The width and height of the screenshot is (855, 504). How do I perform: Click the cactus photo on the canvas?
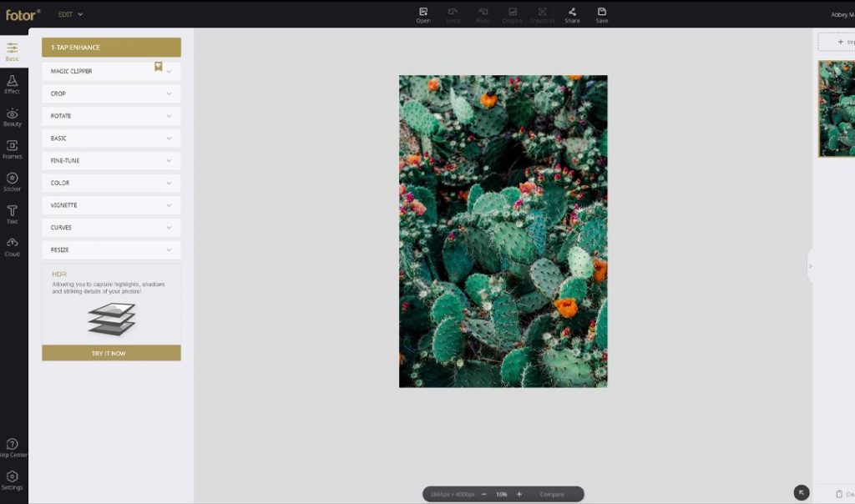503,232
